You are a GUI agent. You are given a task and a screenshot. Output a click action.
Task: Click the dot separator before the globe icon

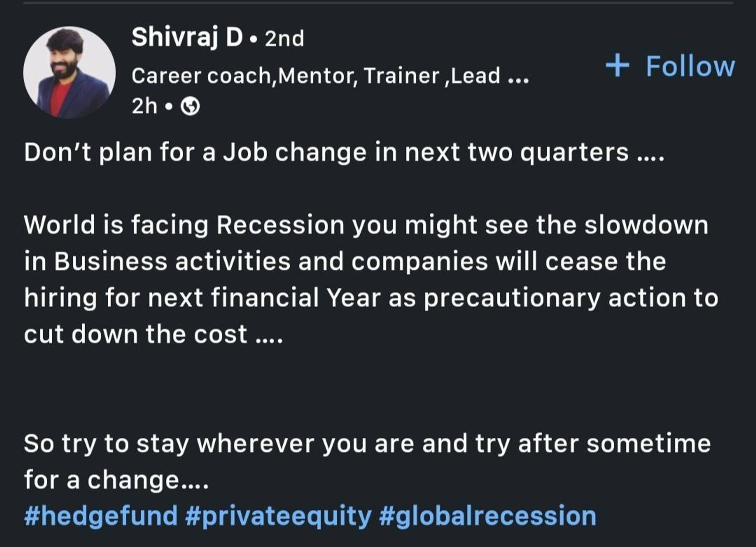point(169,107)
